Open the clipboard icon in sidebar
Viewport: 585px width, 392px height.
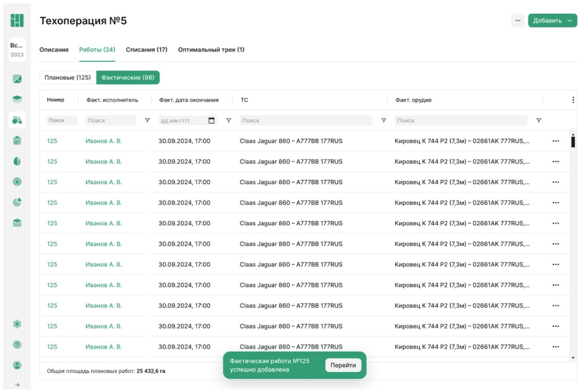(17, 141)
